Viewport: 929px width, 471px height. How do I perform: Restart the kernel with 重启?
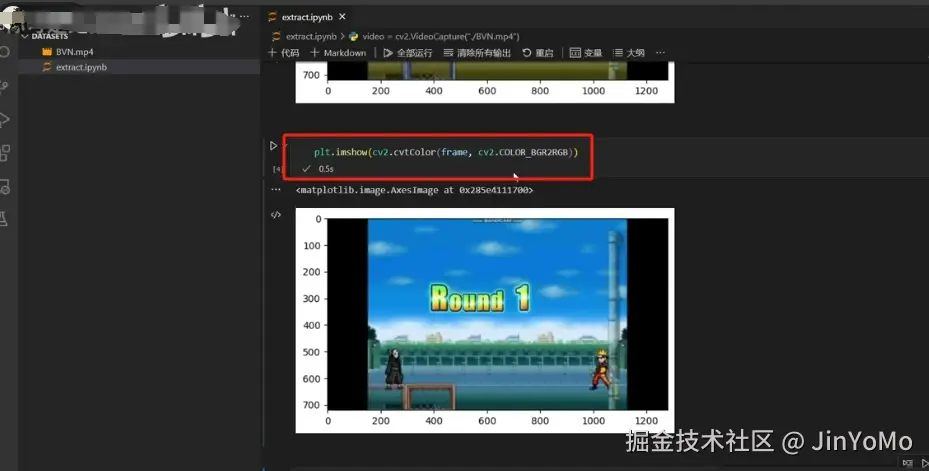[x=538, y=53]
